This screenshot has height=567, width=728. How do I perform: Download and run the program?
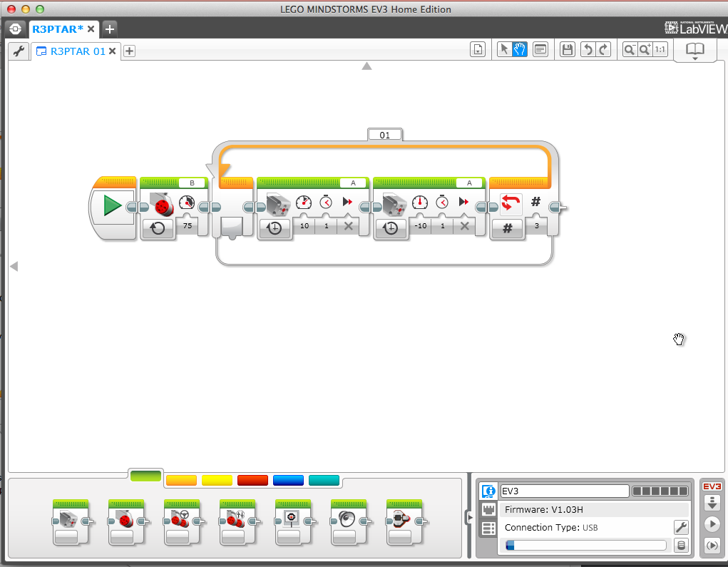(x=712, y=525)
